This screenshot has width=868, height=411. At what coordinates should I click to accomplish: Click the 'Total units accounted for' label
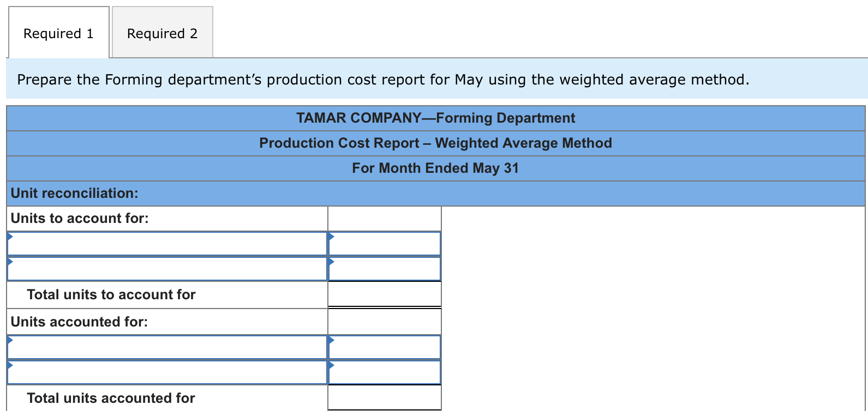(111, 398)
